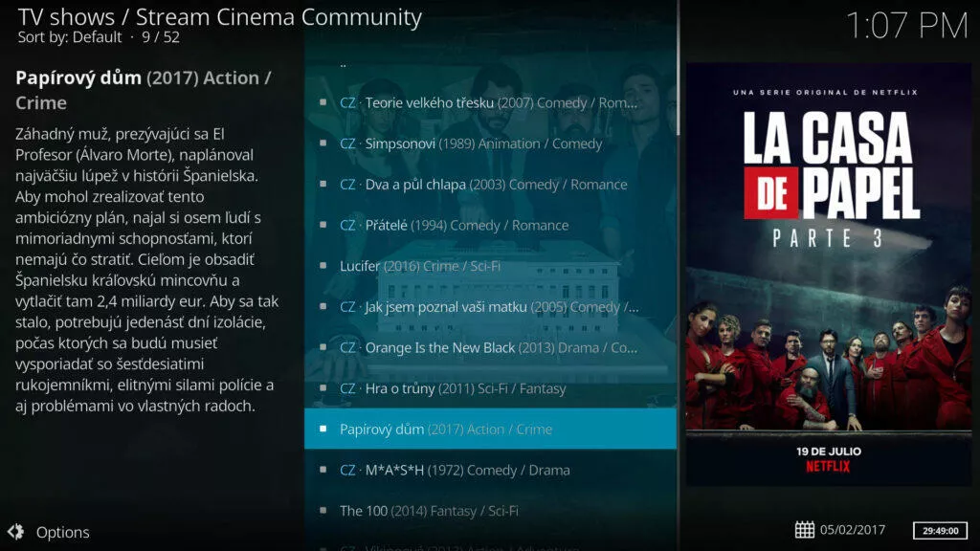The width and height of the screenshot is (980, 551).
Task: Click the 05/02/2017 premiere date
Action: 853,530
